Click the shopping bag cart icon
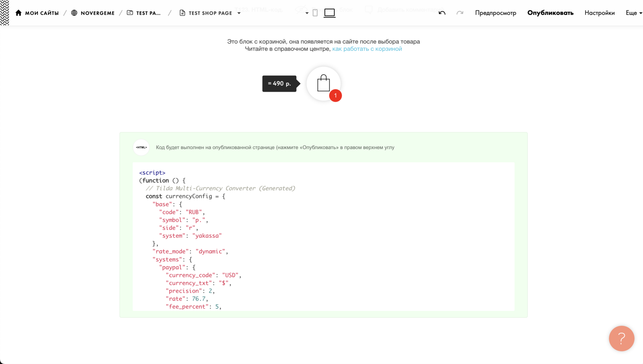Image resolution: width=643 pixels, height=364 pixels. 323,83
